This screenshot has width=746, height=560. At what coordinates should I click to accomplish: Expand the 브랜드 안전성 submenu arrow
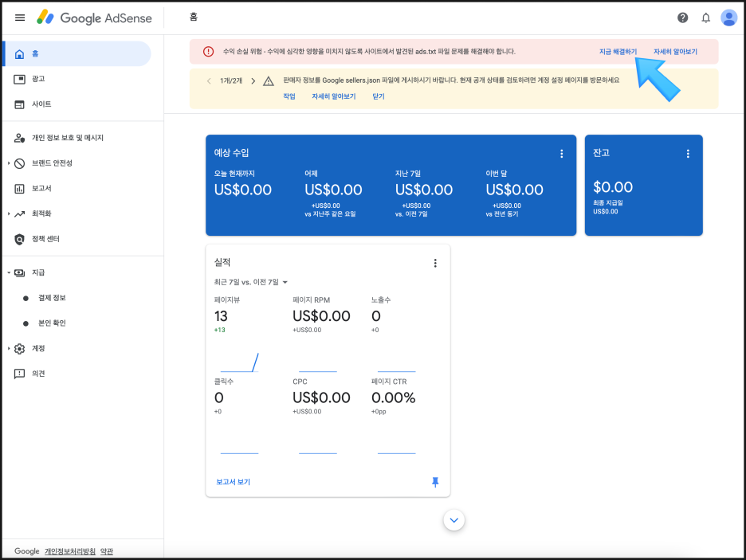point(9,163)
